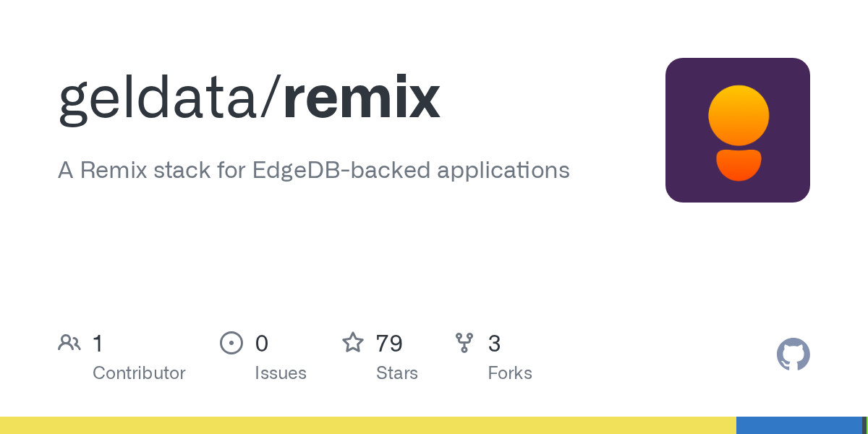
Task: Click the yellow language bar segment
Action: [368, 425]
